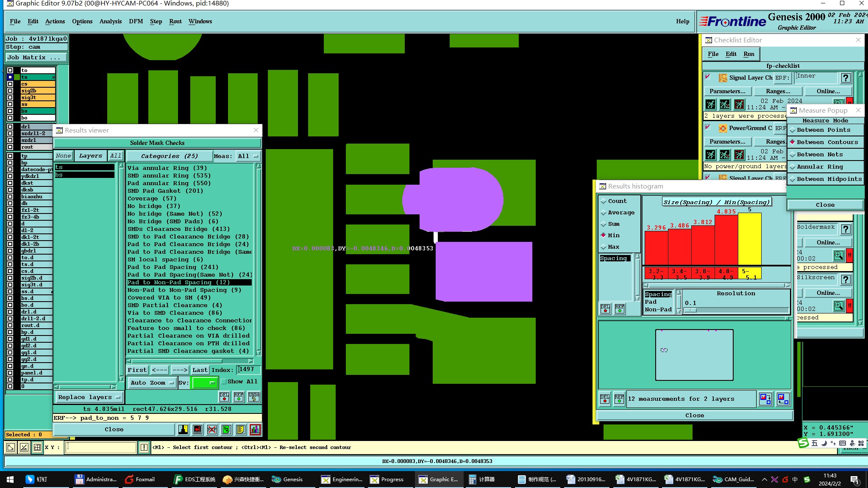Click the DEL icon beside UNDO
The image size is (868, 488).
224,397
